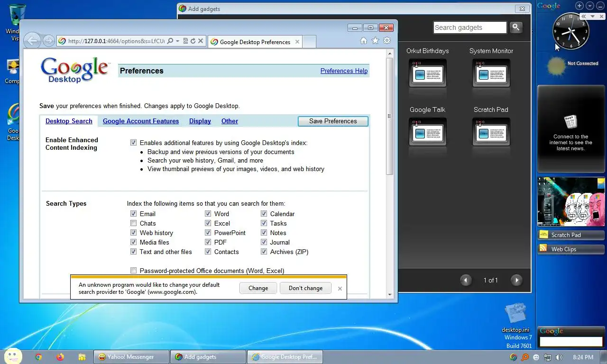607x364 pixels.
Task: Minimize the Google sidebar with minus icon
Action: 600,6
